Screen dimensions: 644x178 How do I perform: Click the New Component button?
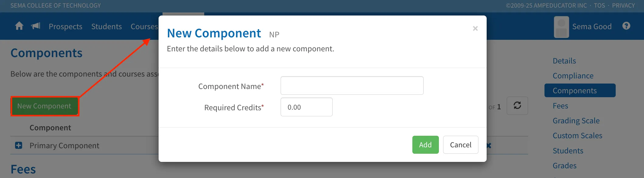pyautogui.click(x=44, y=106)
